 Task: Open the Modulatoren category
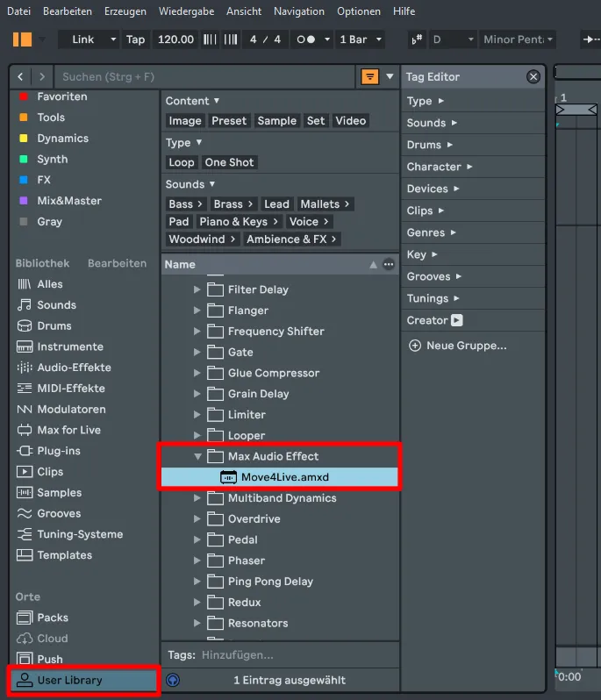point(71,409)
